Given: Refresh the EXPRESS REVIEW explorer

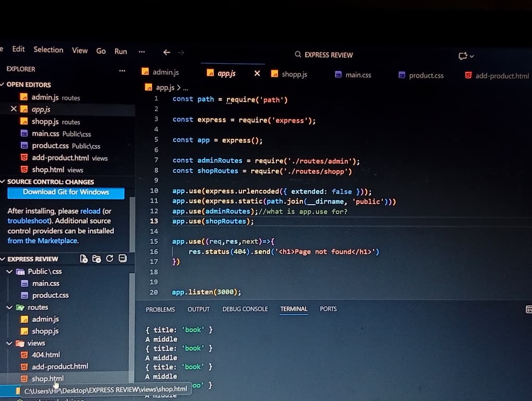Looking at the screenshot, I should (109, 258).
